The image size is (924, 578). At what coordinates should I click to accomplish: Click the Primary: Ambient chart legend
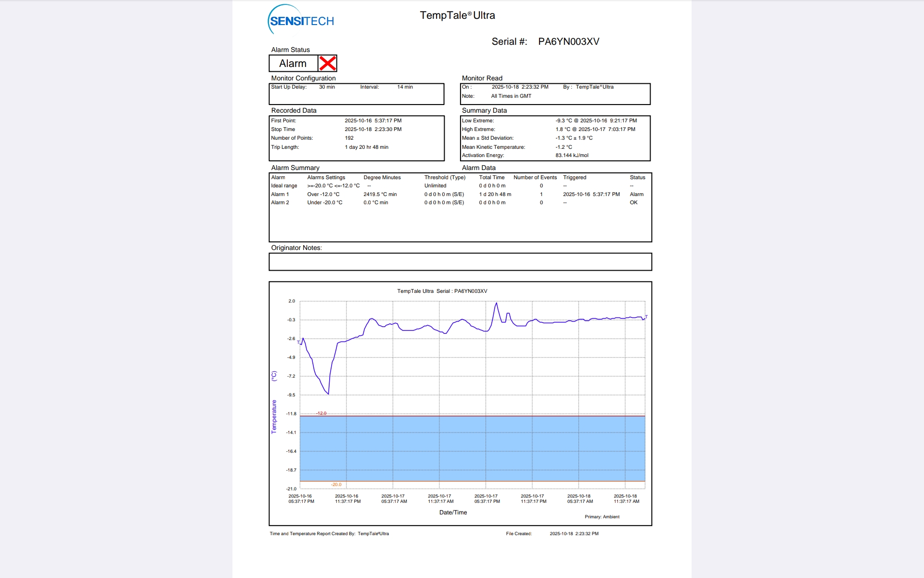coord(602,517)
